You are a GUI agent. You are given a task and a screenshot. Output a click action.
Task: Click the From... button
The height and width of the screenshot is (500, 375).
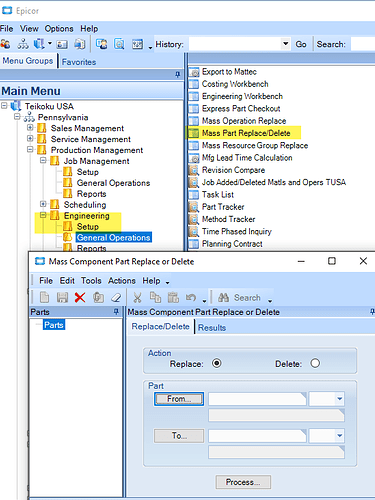[x=179, y=399]
